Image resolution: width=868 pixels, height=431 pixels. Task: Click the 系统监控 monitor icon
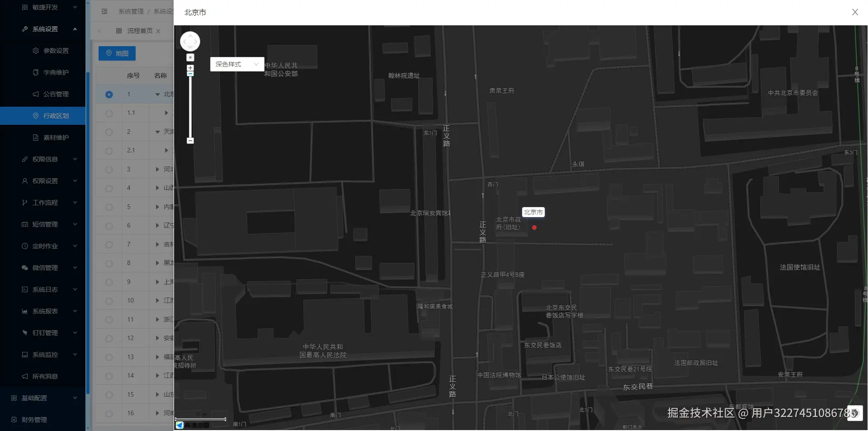click(x=25, y=355)
